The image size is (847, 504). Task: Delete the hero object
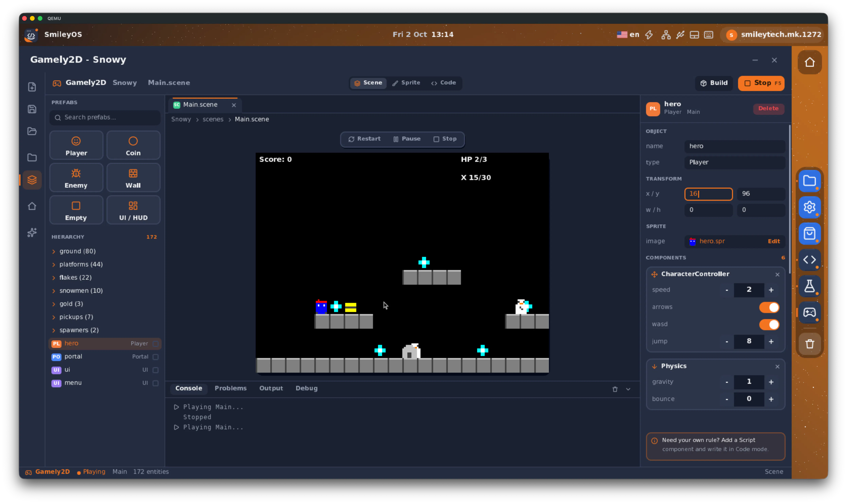[768, 109]
